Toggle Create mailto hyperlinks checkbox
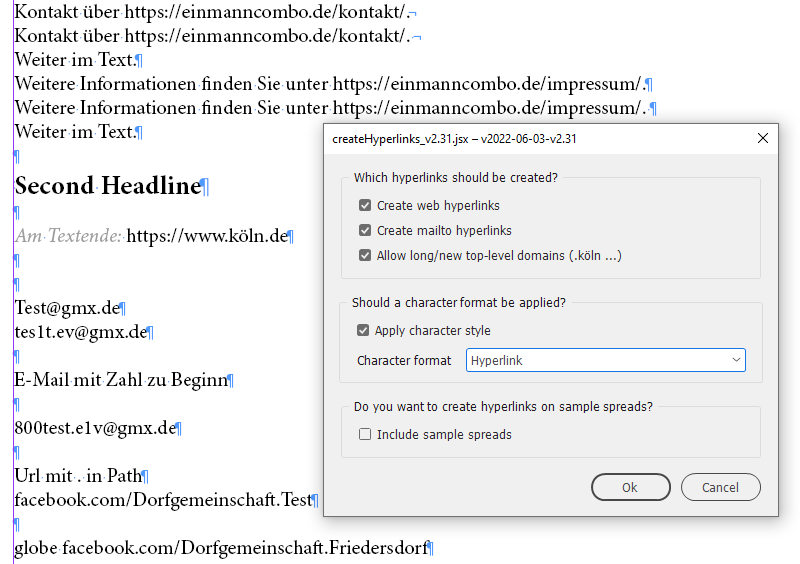This screenshot has width=800, height=564. coord(365,231)
